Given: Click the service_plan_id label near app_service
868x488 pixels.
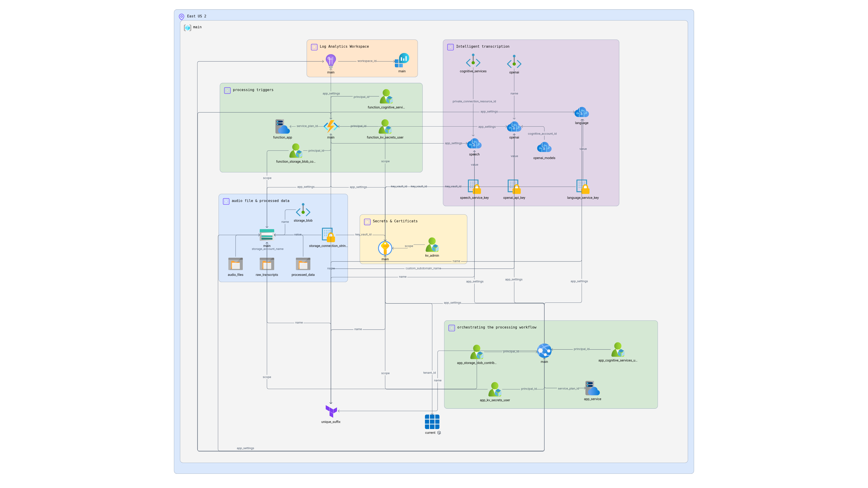Looking at the screenshot, I should 568,389.
